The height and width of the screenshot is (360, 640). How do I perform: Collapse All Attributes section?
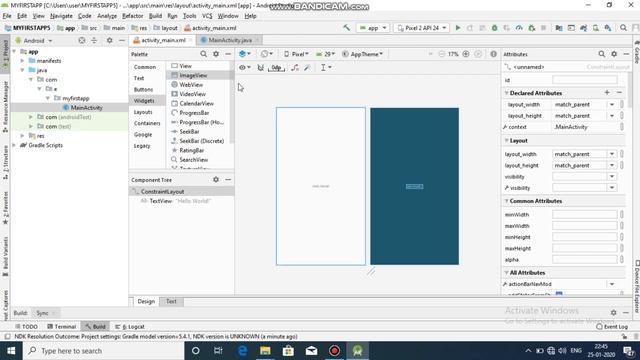[507, 273]
